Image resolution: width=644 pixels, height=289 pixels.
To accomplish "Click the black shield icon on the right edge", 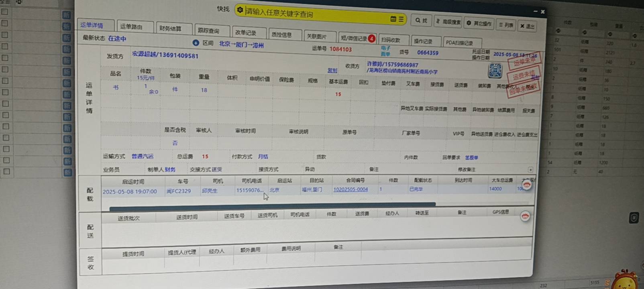I will pos(634,218).
